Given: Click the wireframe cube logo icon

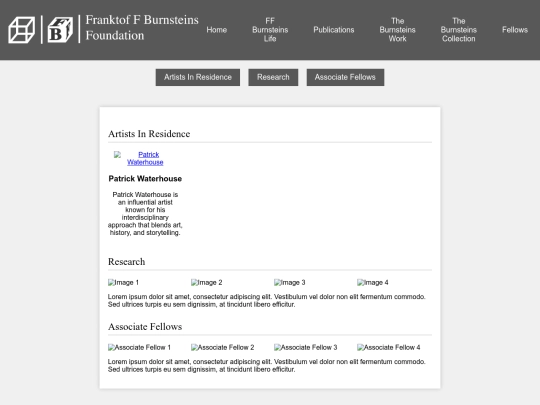Looking at the screenshot, I should tap(21, 30).
